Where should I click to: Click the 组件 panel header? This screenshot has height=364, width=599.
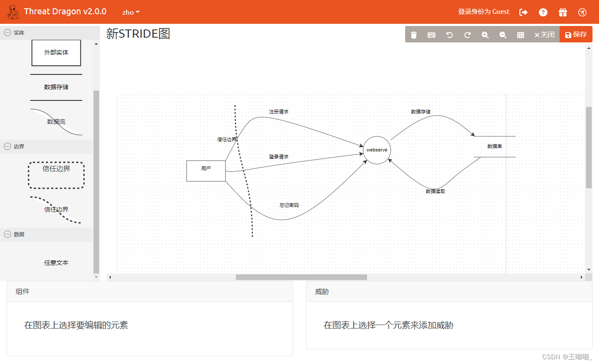(150, 292)
